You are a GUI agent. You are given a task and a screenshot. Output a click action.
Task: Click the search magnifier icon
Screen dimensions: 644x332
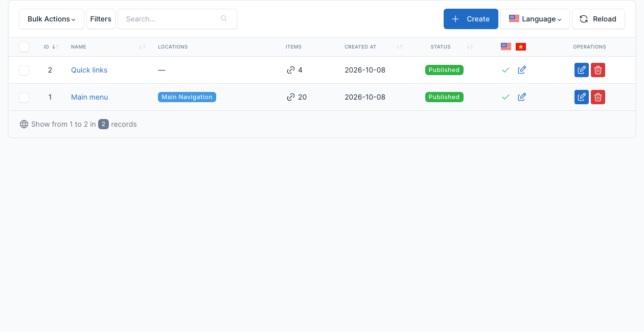coord(224,19)
